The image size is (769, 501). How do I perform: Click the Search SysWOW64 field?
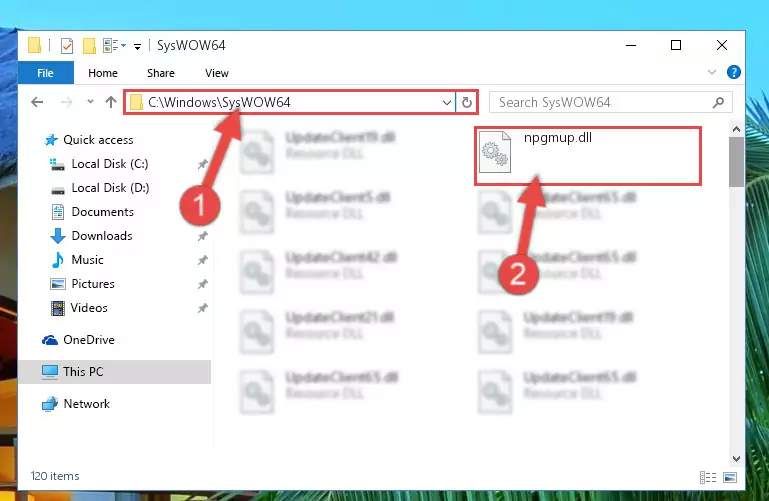point(611,102)
